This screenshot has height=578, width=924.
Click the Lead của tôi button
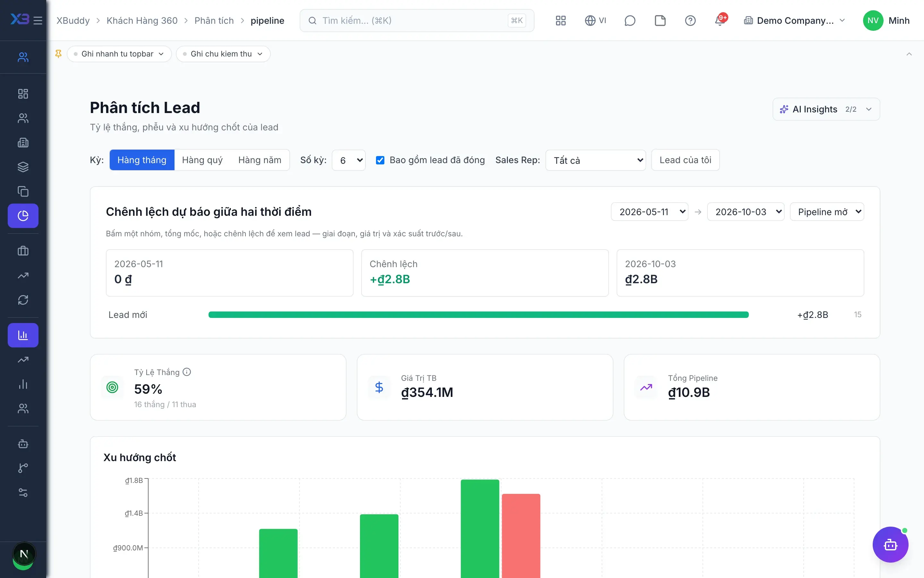pos(685,160)
